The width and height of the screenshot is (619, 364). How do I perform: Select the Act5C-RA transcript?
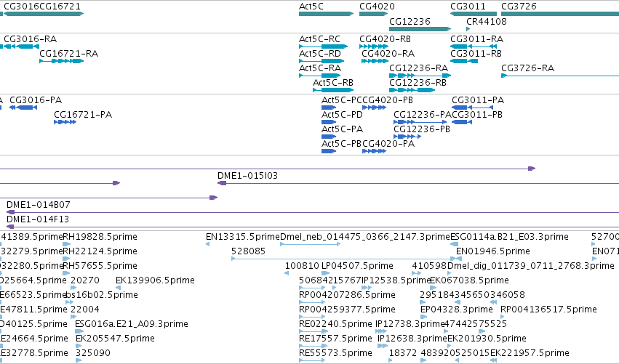point(320,76)
